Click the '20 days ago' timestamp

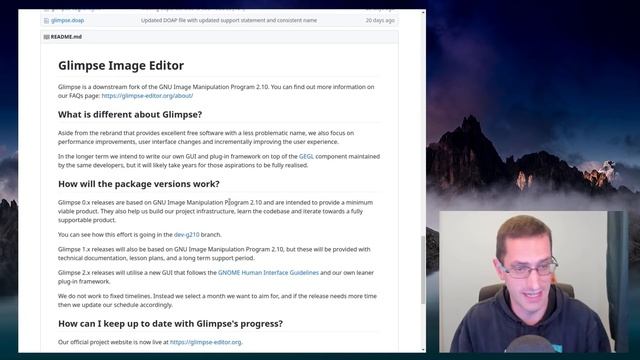380,20
